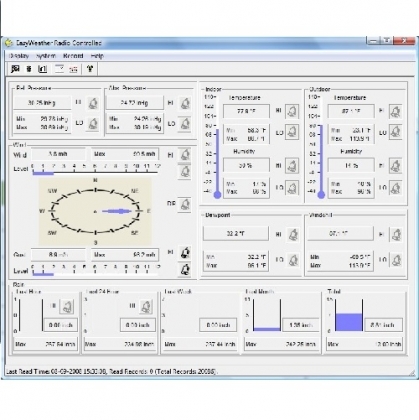Open the Display menu
This screenshot has height=420, width=419.
(x=19, y=56)
